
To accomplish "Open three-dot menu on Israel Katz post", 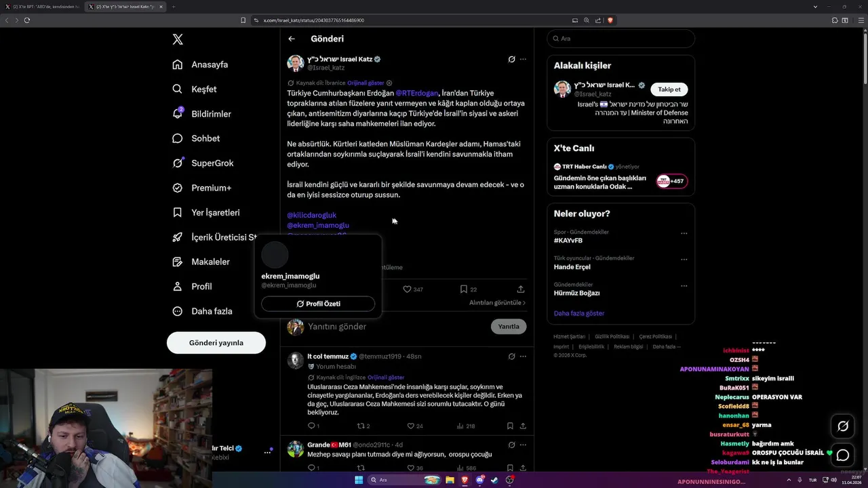I will coord(523,60).
